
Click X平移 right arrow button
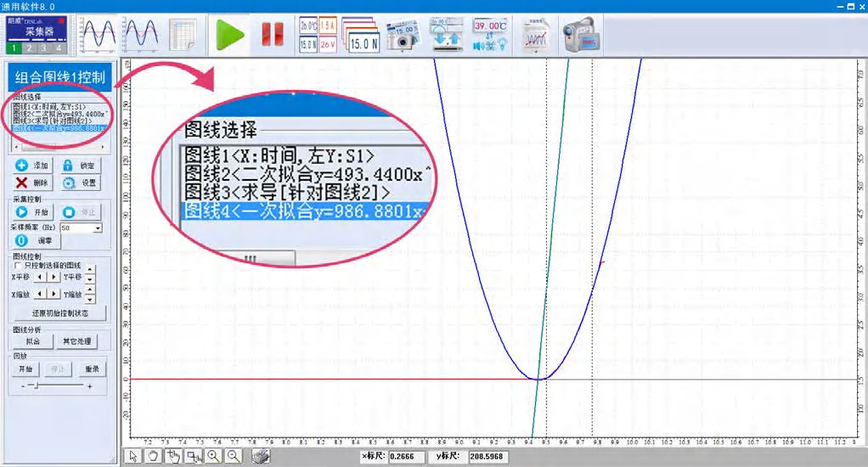coord(55,277)
